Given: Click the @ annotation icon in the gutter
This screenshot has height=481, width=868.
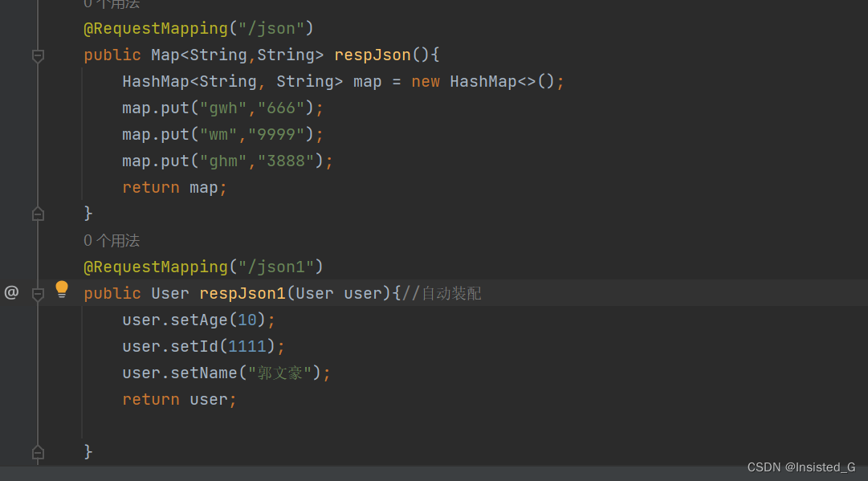Looking at the screenshot, I should pos(11,292).
